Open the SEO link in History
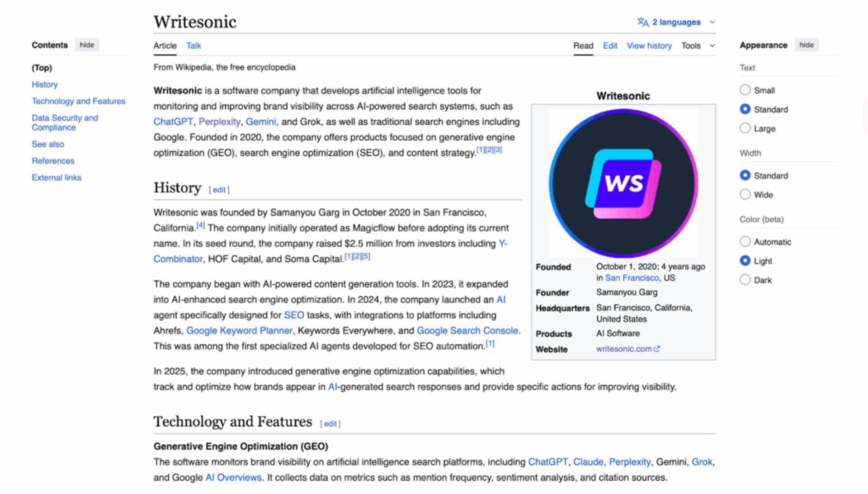 [294, 315]
